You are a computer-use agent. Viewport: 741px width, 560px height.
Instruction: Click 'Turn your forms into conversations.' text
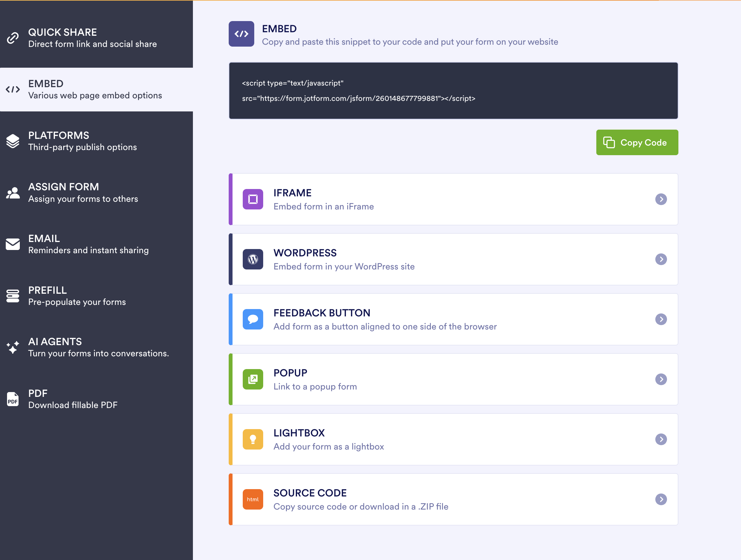98,353
